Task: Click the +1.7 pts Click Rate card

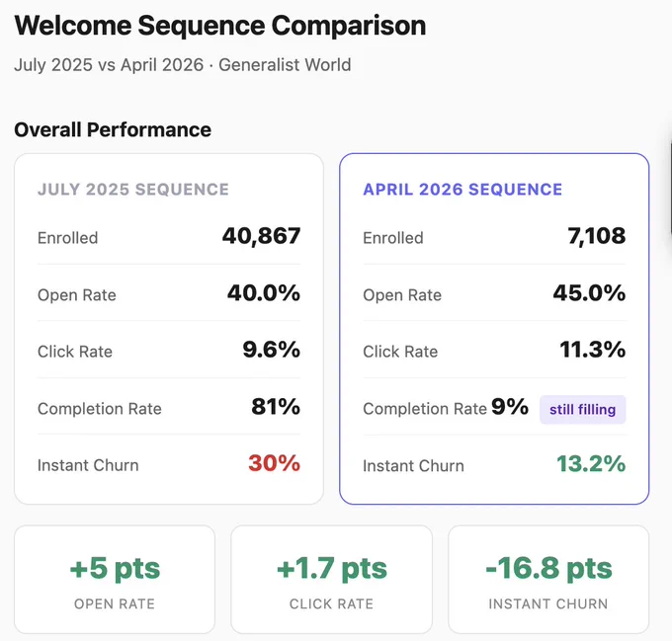Action: [x=331, y=580]
